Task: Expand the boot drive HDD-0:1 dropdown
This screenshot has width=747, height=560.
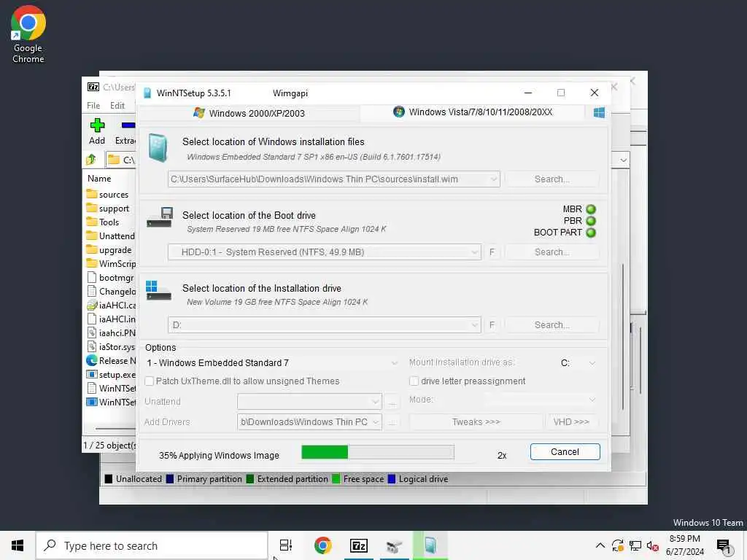Action: tap(474, 252)
